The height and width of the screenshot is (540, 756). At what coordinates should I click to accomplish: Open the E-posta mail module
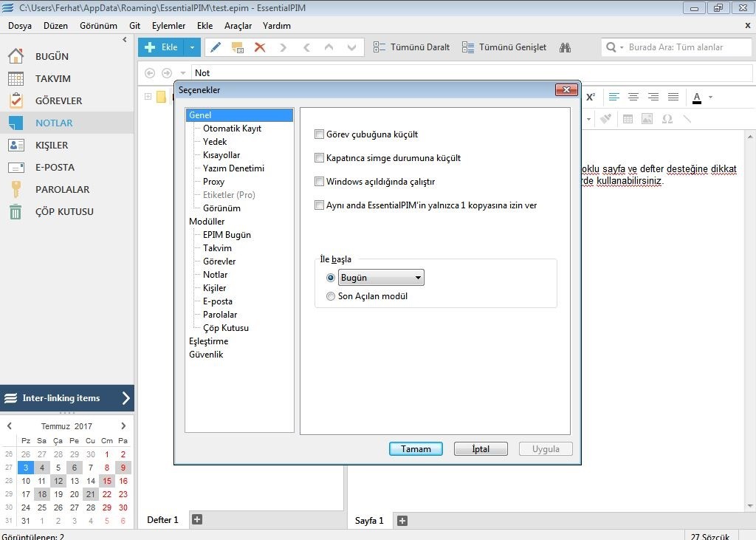tap(55, 168)
